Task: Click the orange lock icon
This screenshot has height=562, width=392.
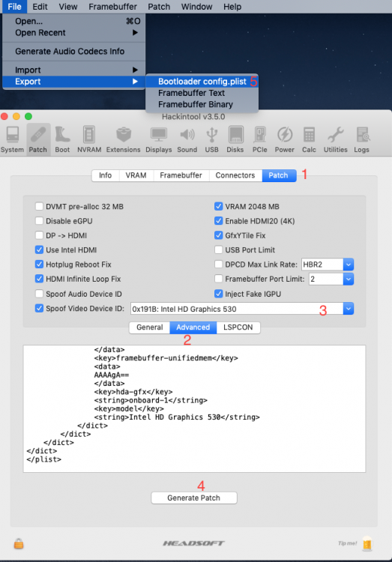Action: [x=19, y=544]
